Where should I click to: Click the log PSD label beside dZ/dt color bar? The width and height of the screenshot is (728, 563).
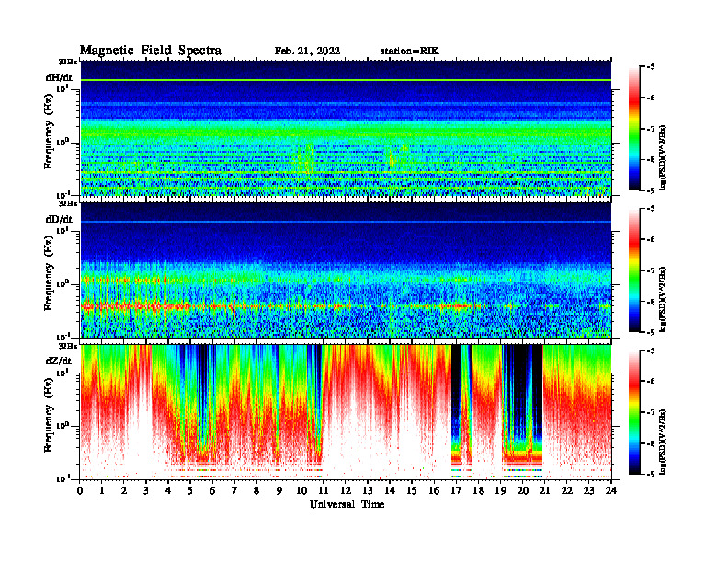point(664,441)
